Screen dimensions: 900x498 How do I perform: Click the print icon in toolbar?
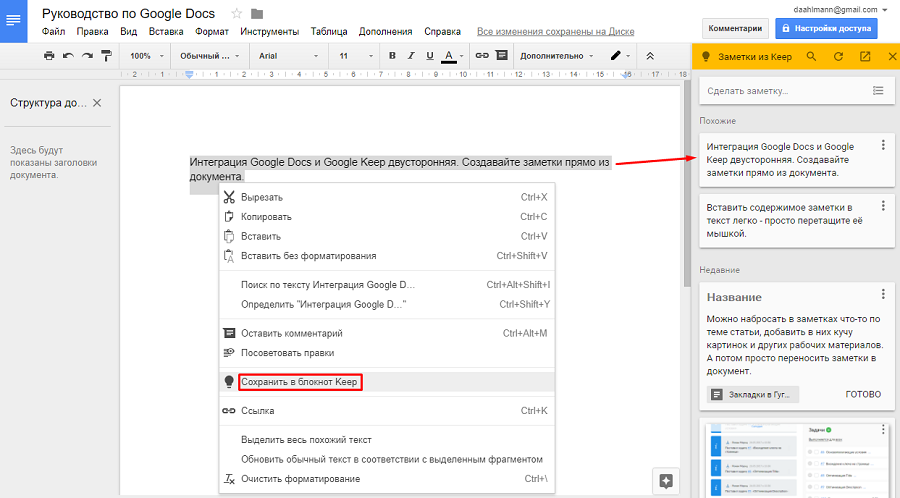(x=49, y=56)
